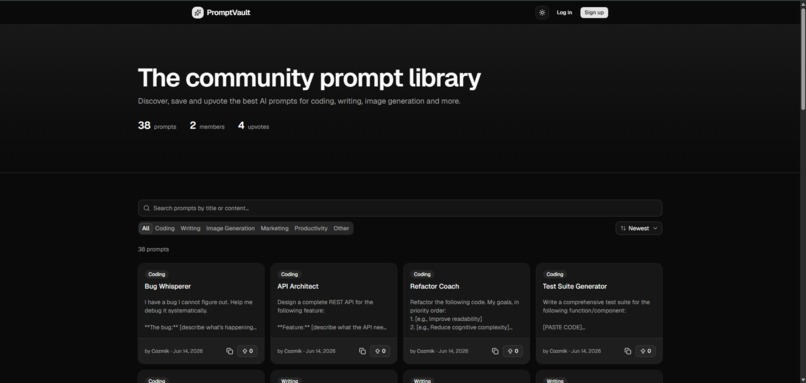This screenshot has height=383, width=806.
Task: Upvote the API Architect prompt
Action: click(380, 351)
